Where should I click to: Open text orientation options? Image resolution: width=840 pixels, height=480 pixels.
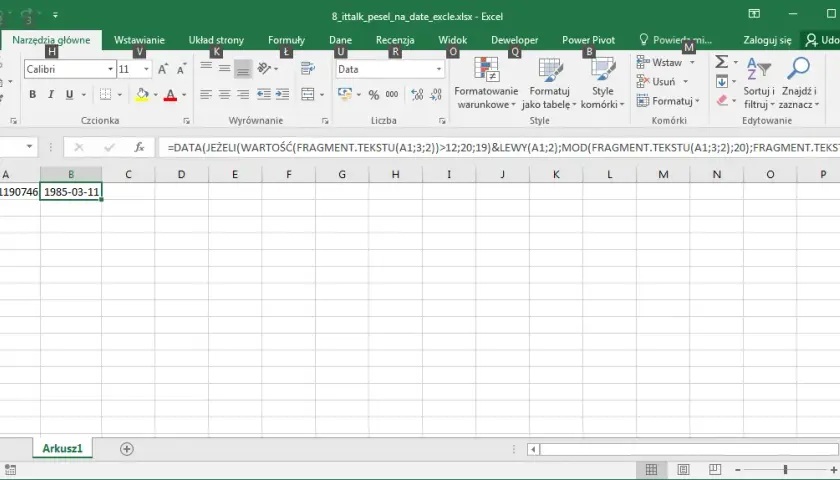267,68
